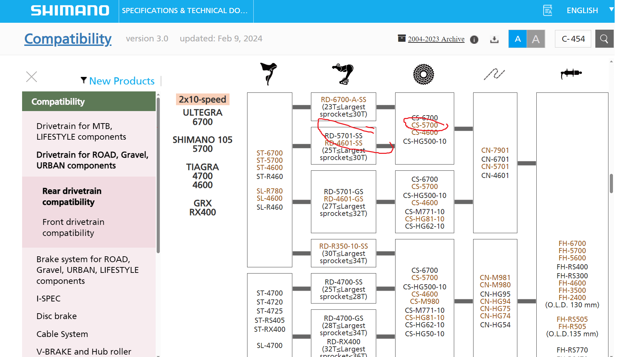Open Drivetrain for MTB, LIFESTYLE components
This screenshot has height=357, width=644.
click(x=81, y=131)
